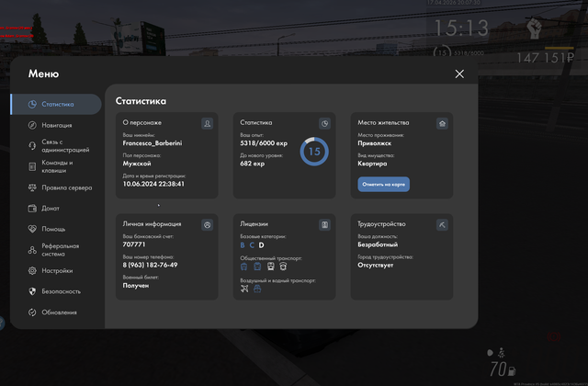Click the scales icon for server rules

32,187
